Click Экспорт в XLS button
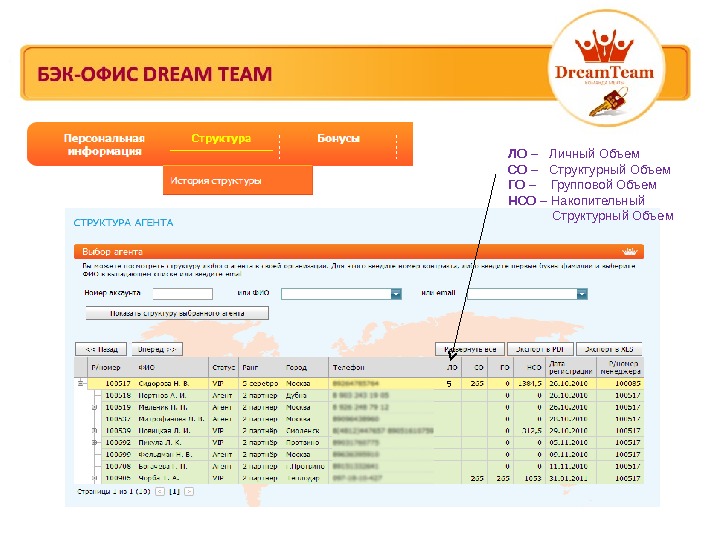The width and height of the screenshot is (720, 540). (609, 349)
